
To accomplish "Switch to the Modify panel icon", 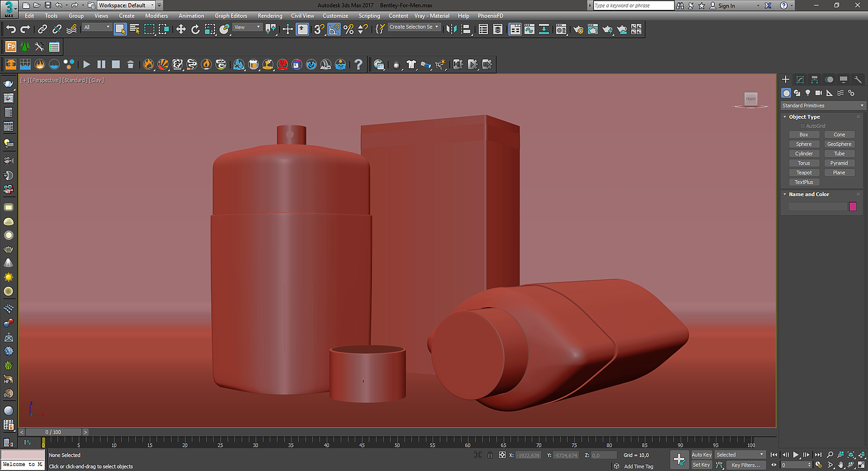I will (800, 79).
